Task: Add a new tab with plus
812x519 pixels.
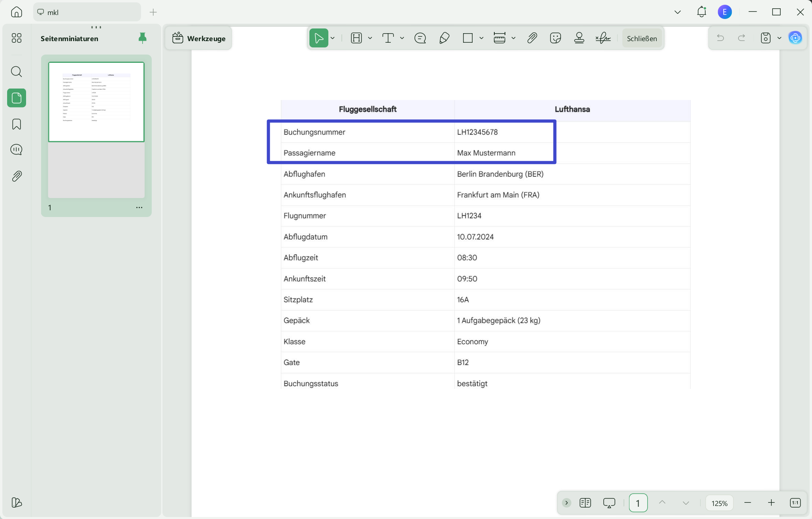Action: click(153, 12)
